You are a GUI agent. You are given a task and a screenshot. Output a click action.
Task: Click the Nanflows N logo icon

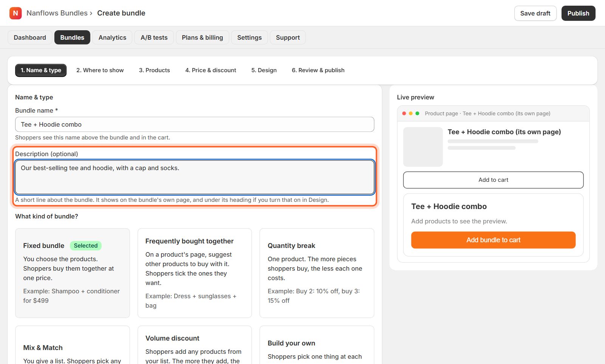[16, 13]
